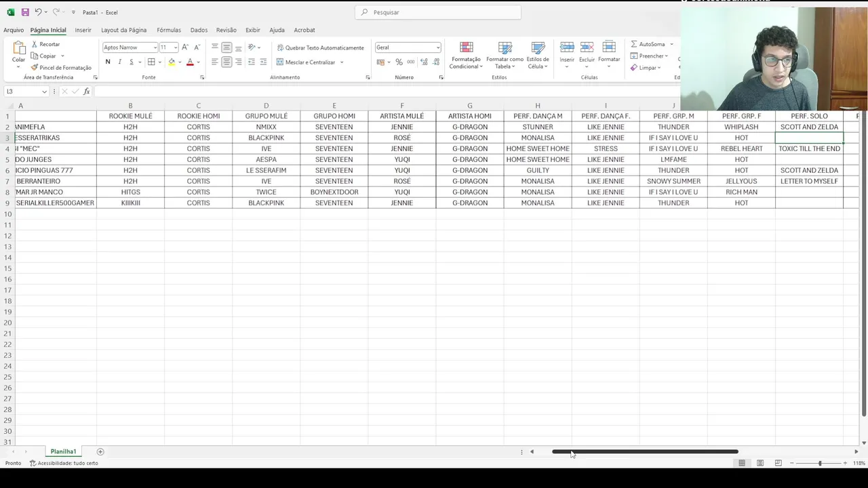This screenshot has width=868, height=488.
Task: Click AutoSoma
Action: [x=648, y=44]
